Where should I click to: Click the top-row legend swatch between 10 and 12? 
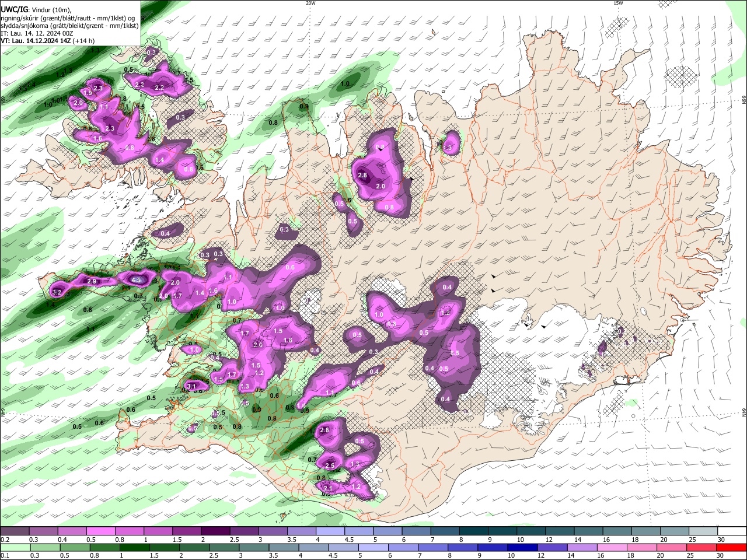click(532, 531)
